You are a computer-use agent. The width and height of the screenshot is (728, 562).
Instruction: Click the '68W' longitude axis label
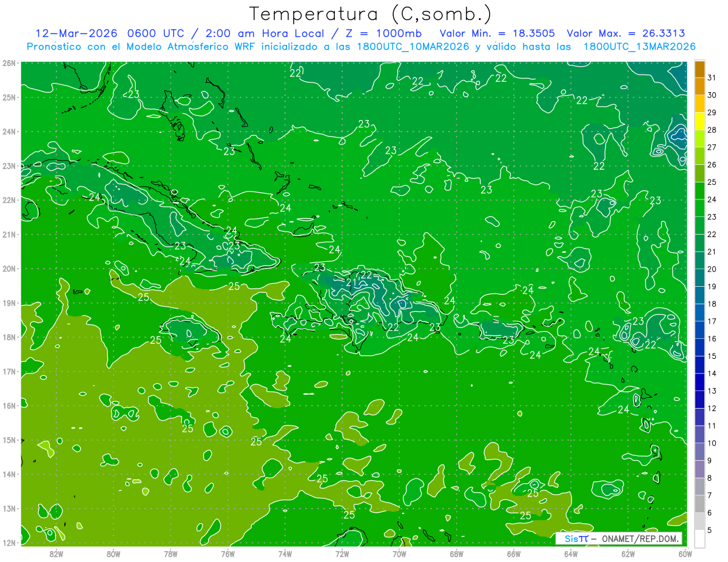click(x=457, y=554)
